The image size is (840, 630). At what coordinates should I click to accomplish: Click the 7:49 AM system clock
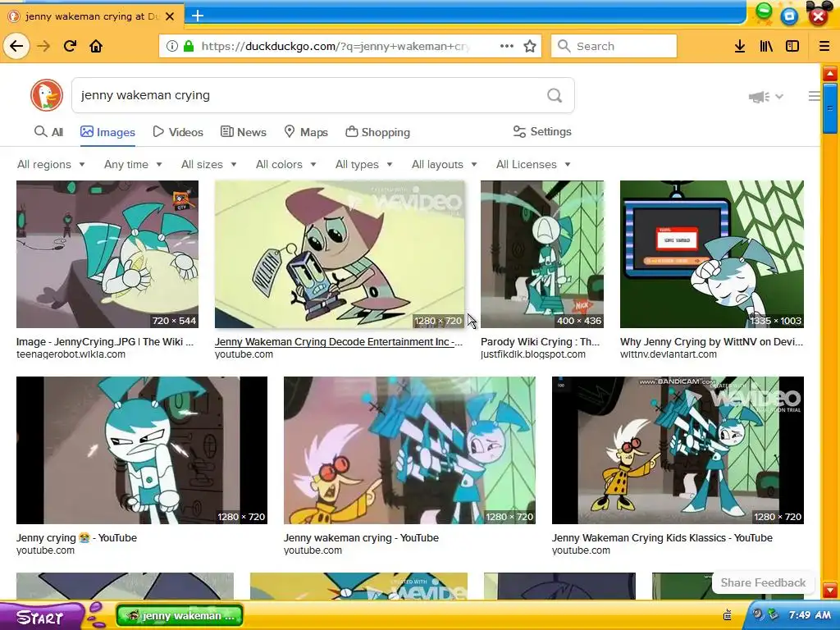[810, 615]
